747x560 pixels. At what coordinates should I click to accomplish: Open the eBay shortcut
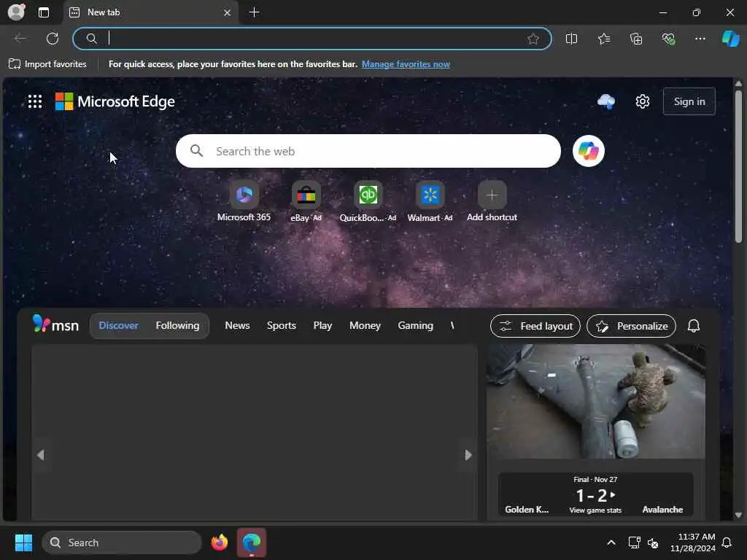306,201
